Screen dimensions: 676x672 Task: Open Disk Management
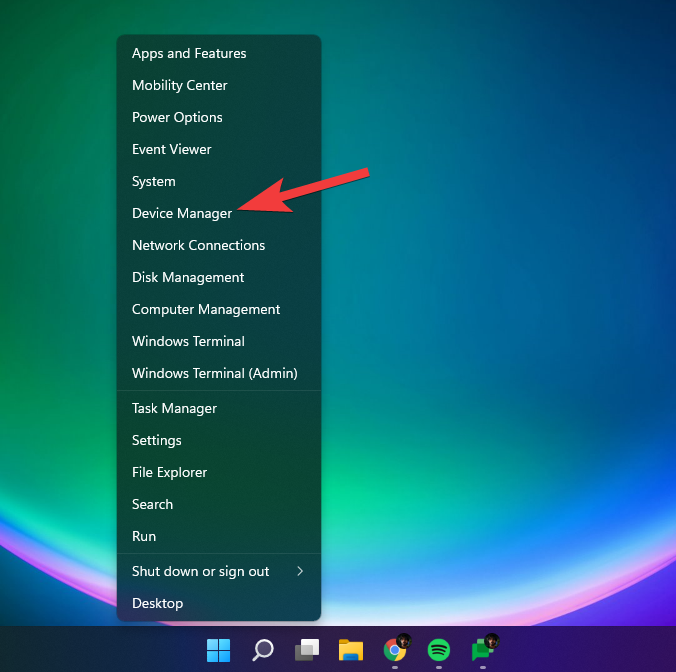[188, 277]
